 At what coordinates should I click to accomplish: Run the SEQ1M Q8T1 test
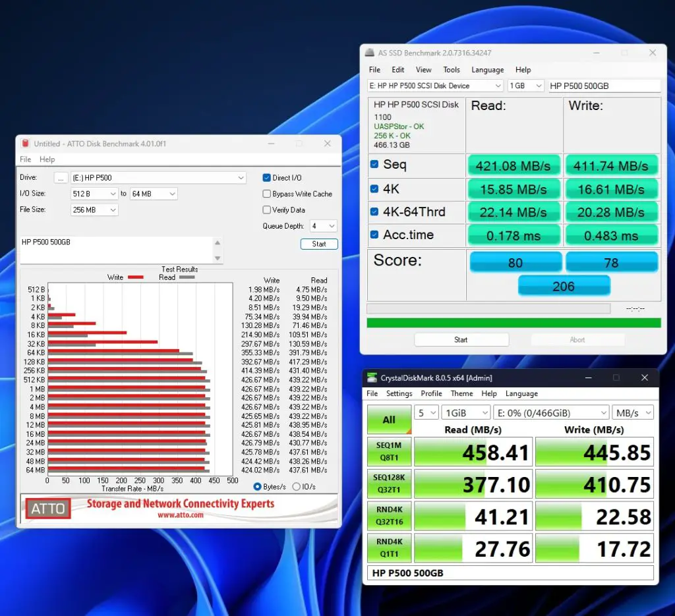tap(389, 452)
